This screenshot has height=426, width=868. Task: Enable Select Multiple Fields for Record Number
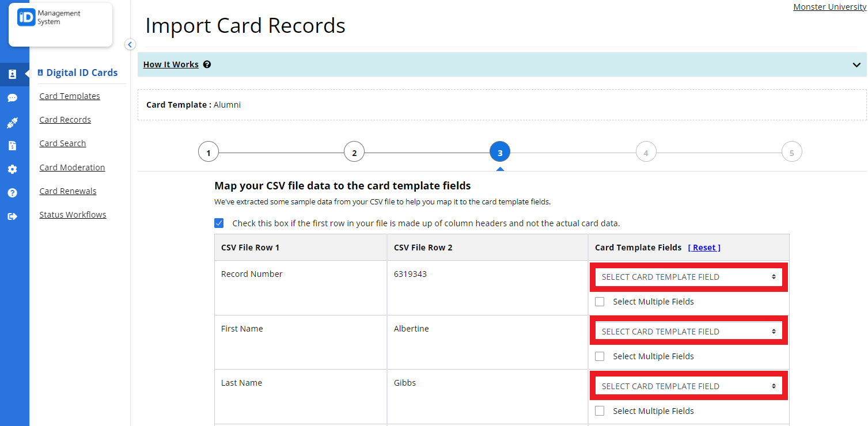click(x=600, y=301)
